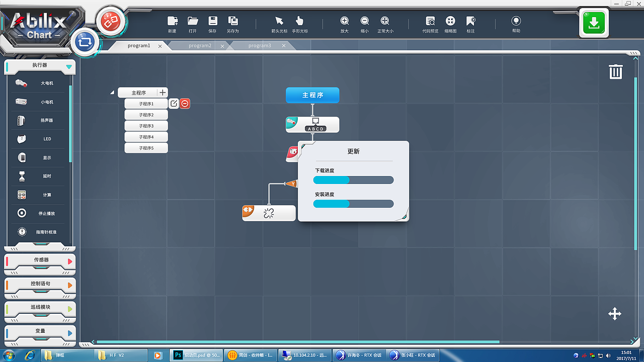This screenshot has height=362, width=644.
Task: Delete 子程序1 with the red minus icon
Action: pos(185,104)
